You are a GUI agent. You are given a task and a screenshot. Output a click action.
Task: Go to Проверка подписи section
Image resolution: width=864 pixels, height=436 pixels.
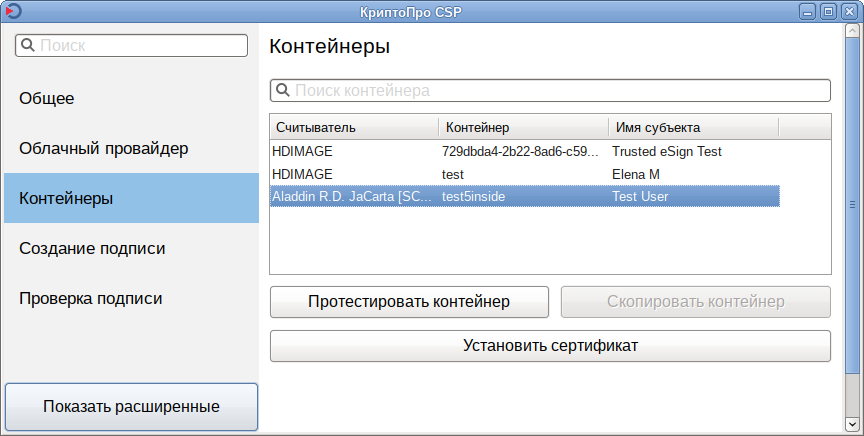coord(131,298)
